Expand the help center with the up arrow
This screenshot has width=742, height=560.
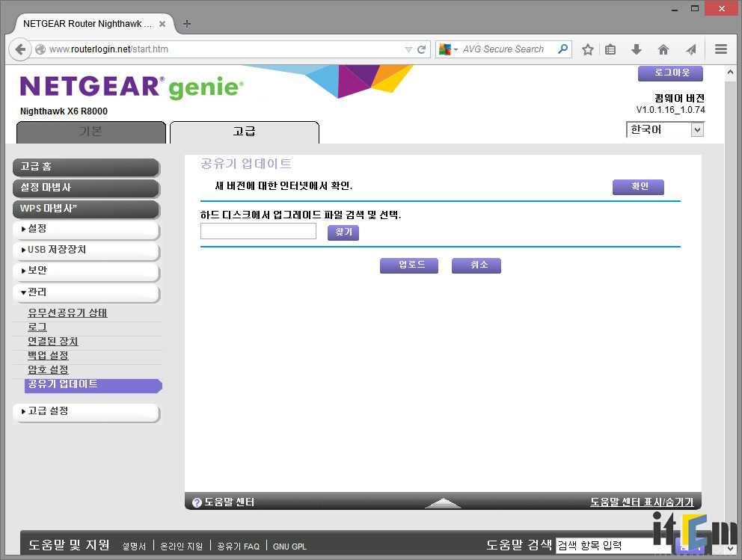443,502
